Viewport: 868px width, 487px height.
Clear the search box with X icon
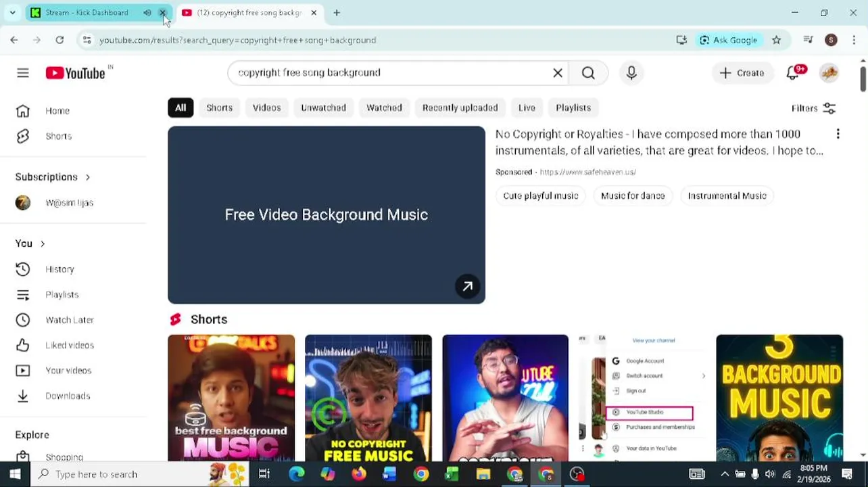pyautogui.click(x=558, y=73)
